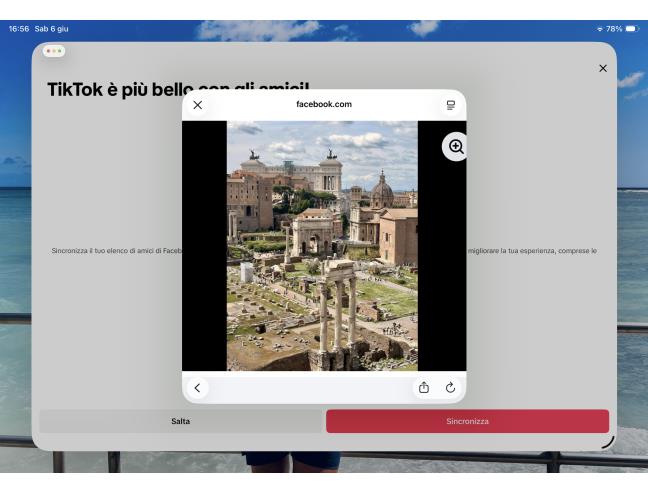This screenshot has width=648, height=492.
Task: Open the reader/page options icon
Action: [451, 105]
